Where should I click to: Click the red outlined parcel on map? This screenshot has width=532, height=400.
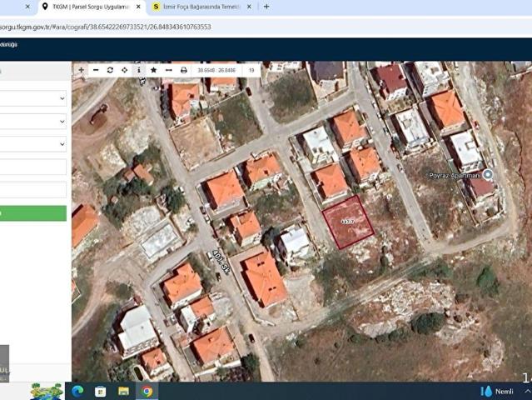[348, 222]
